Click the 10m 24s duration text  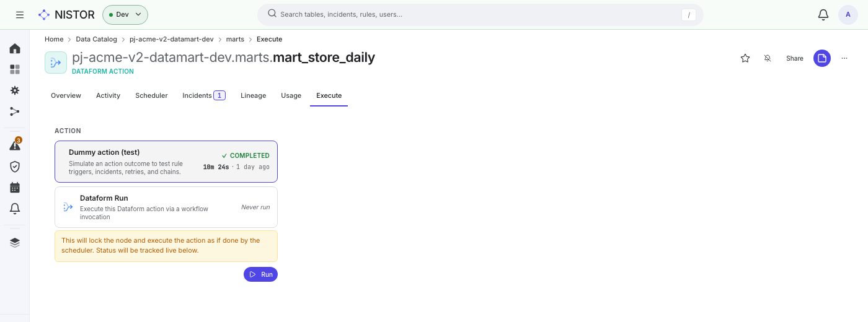tap(216, 167)
